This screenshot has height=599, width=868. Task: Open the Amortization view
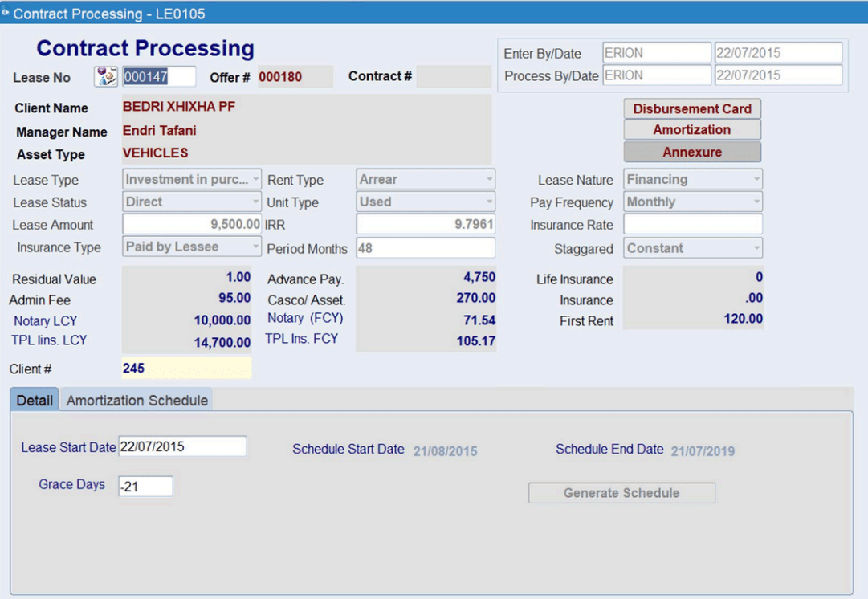coord(691,129)
